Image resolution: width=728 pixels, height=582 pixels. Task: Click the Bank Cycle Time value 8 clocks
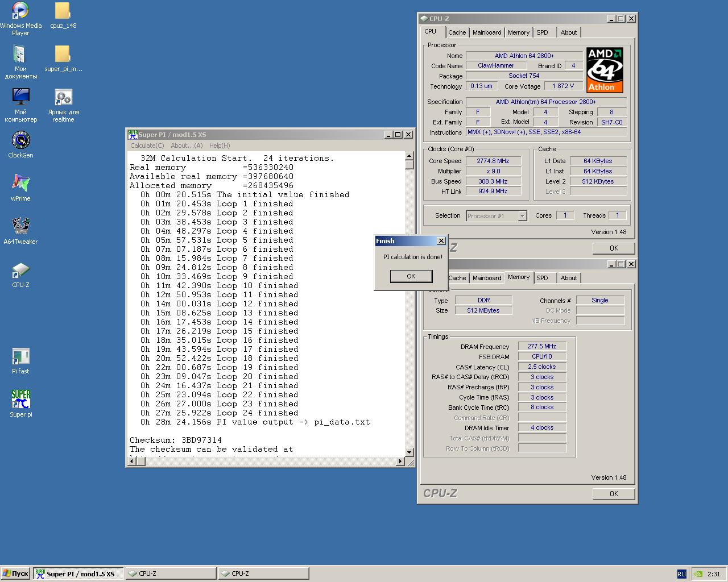tap(542, 407)
